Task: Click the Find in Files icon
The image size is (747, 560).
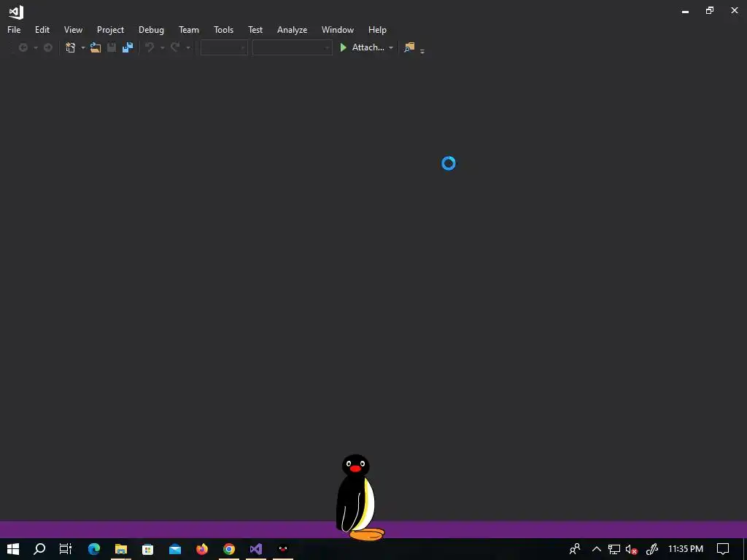Action: click(x=409, y=47)
